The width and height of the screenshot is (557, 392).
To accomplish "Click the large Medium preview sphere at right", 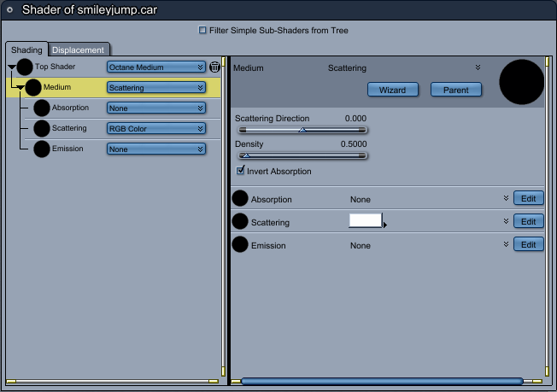I will [521, 82].
